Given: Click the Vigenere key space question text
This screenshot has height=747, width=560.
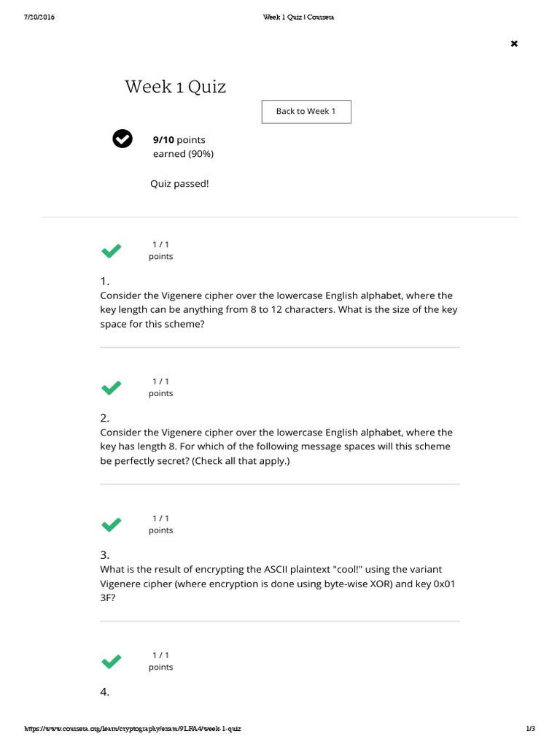Looking at the screenshot, I should pos(276,309).
